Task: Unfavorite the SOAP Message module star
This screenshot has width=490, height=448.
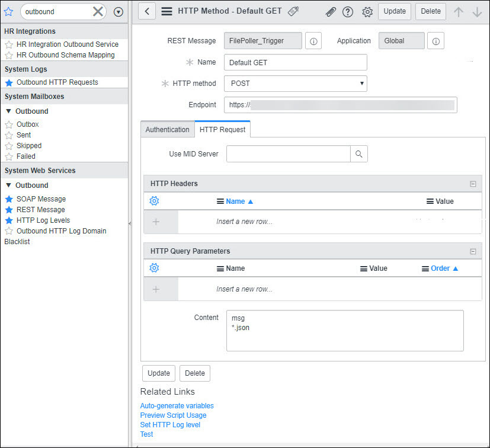Action: coord(9,199)
